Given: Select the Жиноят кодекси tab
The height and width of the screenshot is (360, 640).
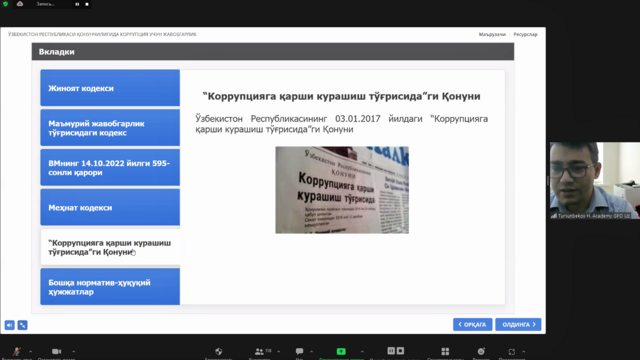Looking at the screenshot, I should [110, 88].
